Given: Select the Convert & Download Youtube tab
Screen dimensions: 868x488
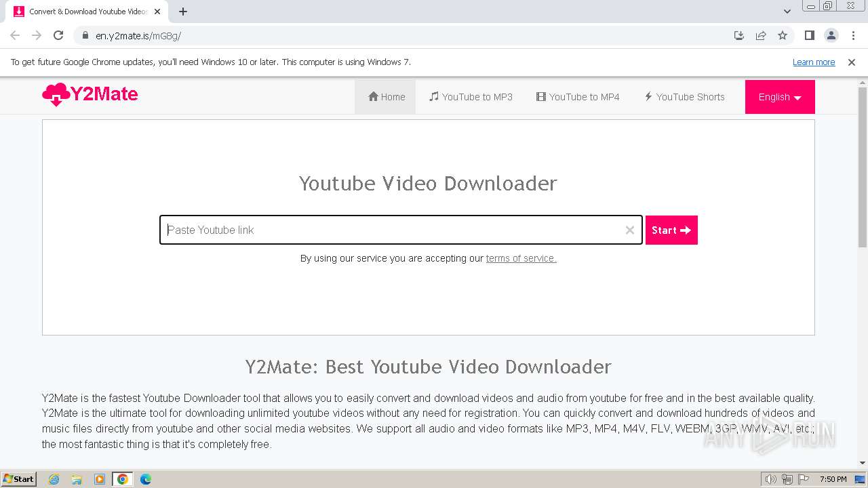Looking at the screenshot, I should click(86, 12).
